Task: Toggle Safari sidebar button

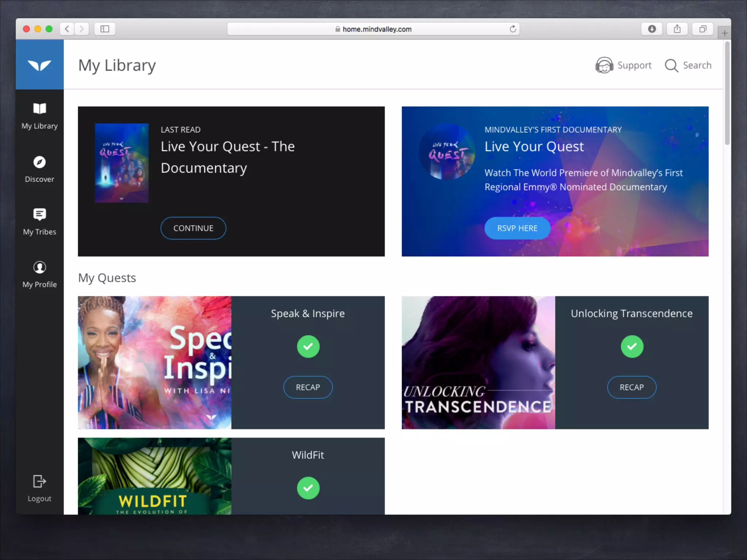Action: point(105,29)
